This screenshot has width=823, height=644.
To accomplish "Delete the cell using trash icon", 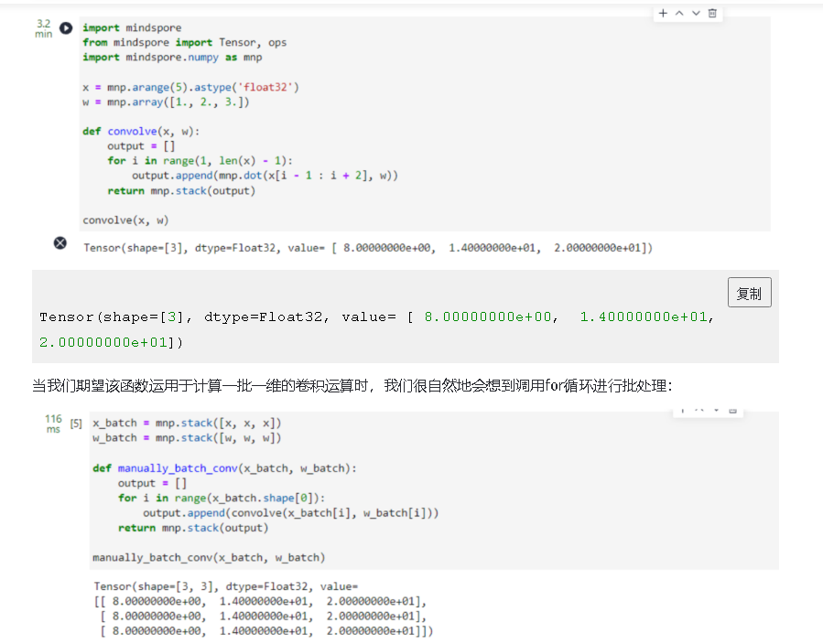I will click(x=713, y=13).
